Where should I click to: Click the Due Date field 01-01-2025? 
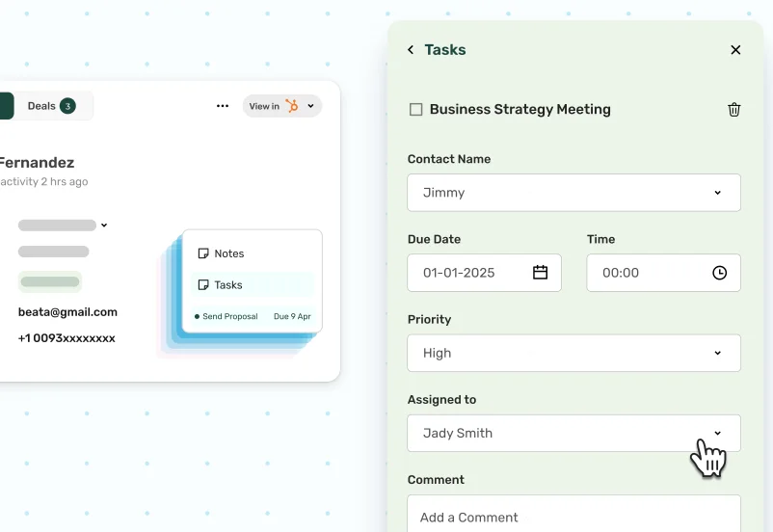[x=484, y=273]
